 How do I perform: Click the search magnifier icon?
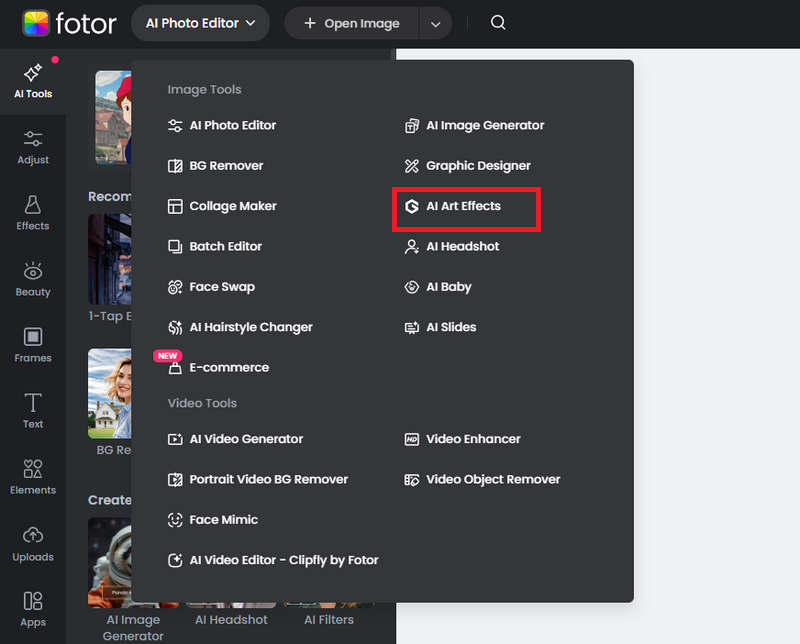pos(498,22)
